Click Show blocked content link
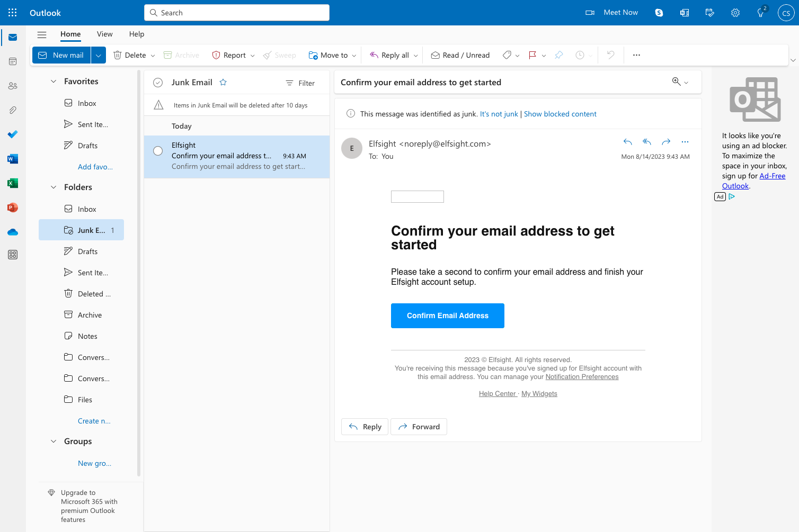799x532 pixels. [560, 114]
